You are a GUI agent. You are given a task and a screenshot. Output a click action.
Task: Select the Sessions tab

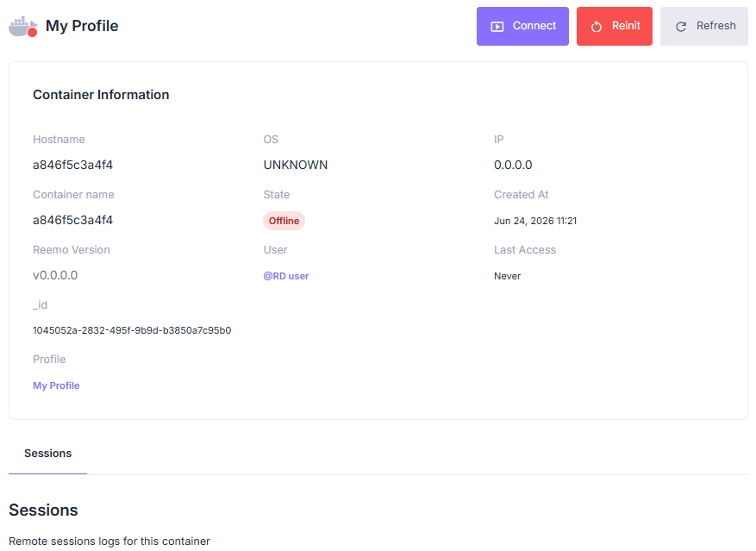coord(47,454)
